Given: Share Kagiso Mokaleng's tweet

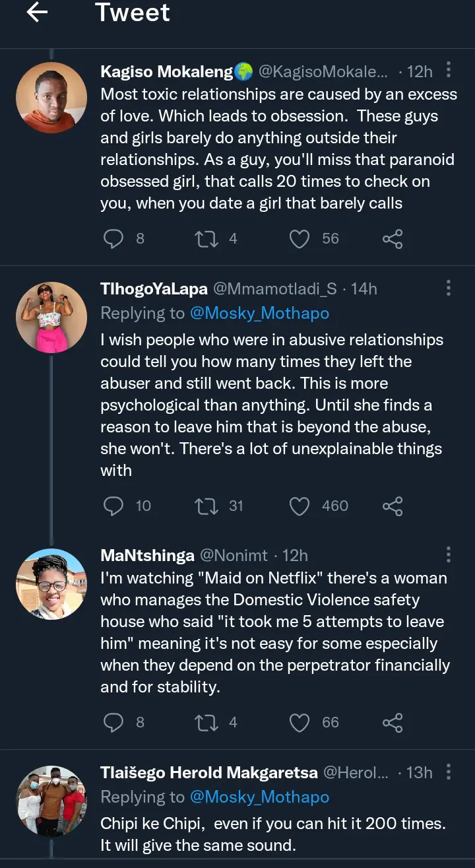Looking at the screenshot, I should pos(393,238).
